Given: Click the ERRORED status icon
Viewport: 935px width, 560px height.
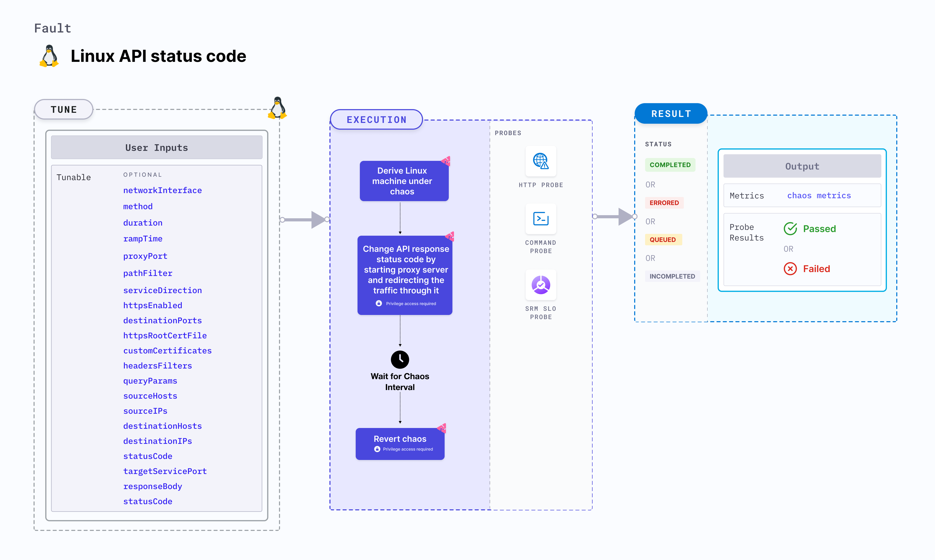Looking at the screenshot, I should point(664,201).
